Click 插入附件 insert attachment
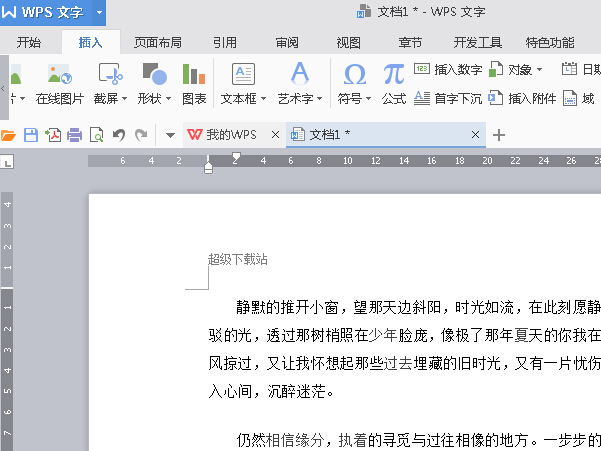Screen dimensions: 601x451 [x=522, y=98]
